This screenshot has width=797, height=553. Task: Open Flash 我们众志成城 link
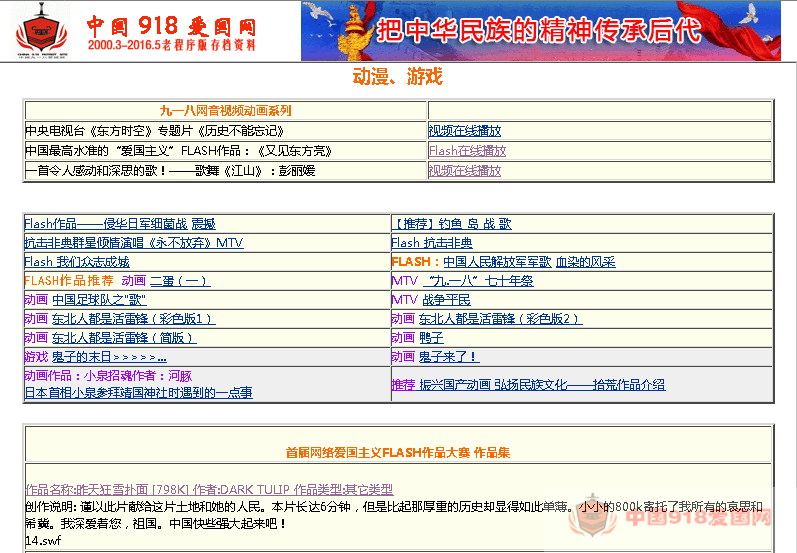77,262
